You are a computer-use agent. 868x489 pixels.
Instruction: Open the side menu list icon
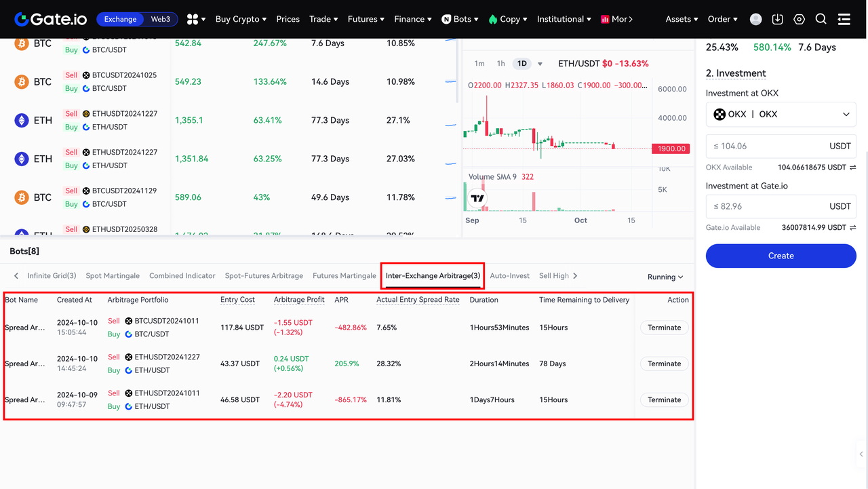click(x=844, y=19)
